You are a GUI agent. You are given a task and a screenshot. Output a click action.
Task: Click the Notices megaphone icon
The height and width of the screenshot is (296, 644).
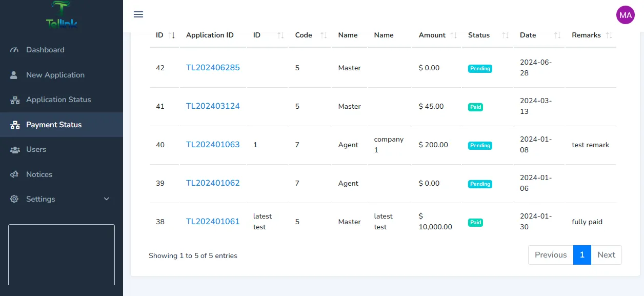pyautogui.click(x=15, y=174)
